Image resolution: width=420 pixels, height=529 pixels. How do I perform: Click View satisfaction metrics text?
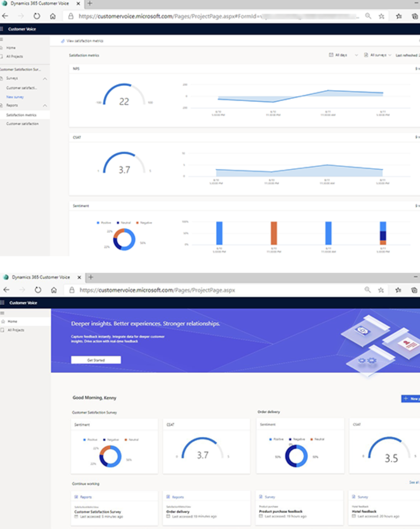(x=85, y=41)
